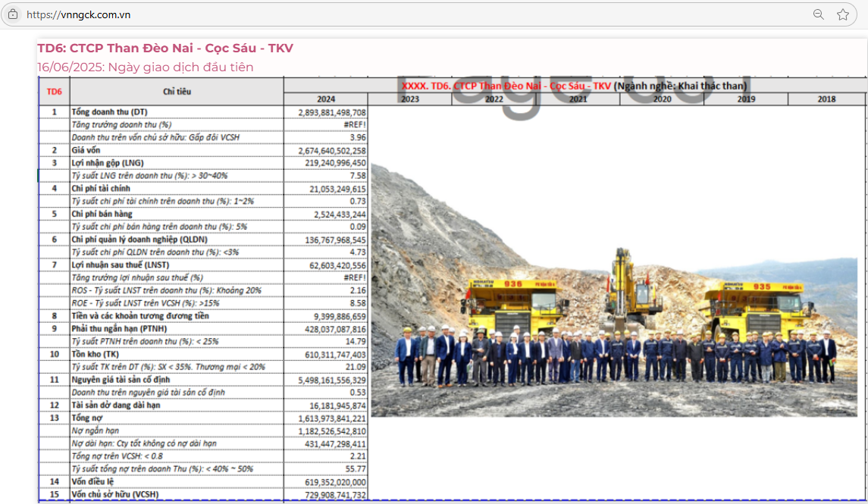Click value 21,053,249,615
868x504 pixels.
click(x=337, y=189)
